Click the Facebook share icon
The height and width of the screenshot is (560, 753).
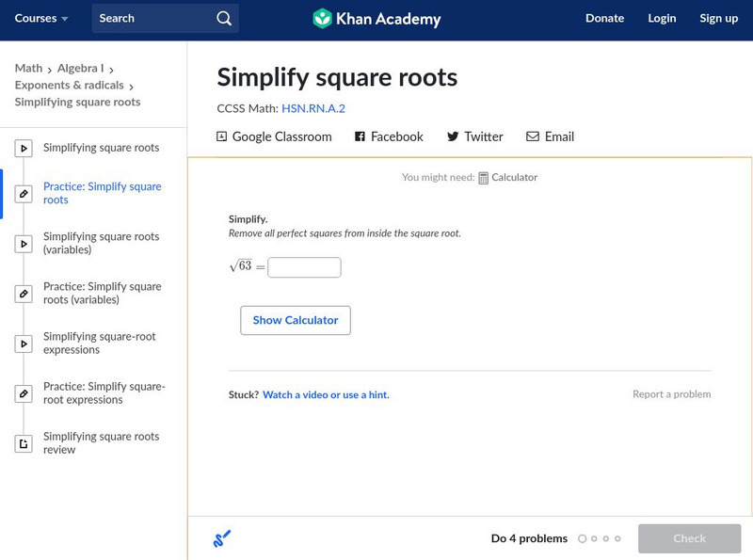point(360,136)
